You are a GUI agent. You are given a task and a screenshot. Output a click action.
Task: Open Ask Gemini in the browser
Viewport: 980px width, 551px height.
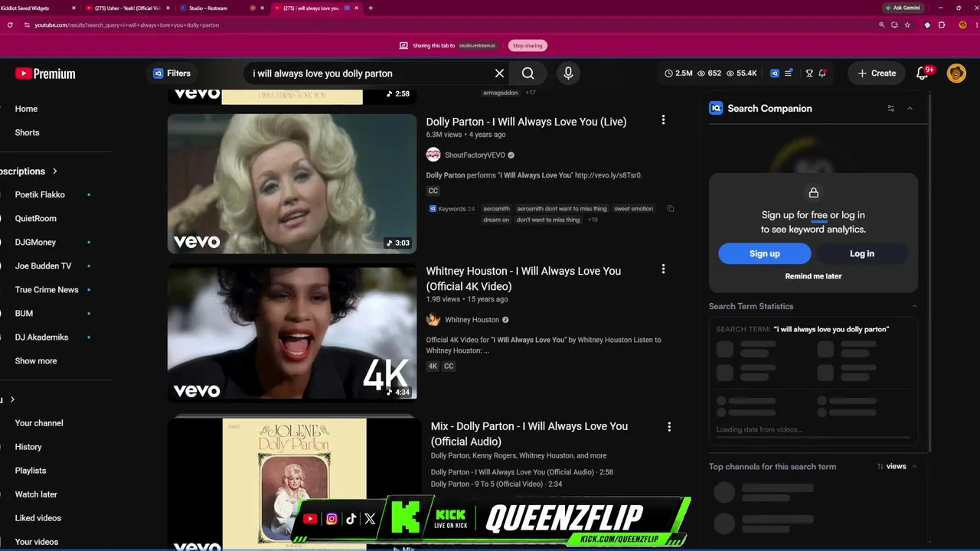(x=903, y=8)
